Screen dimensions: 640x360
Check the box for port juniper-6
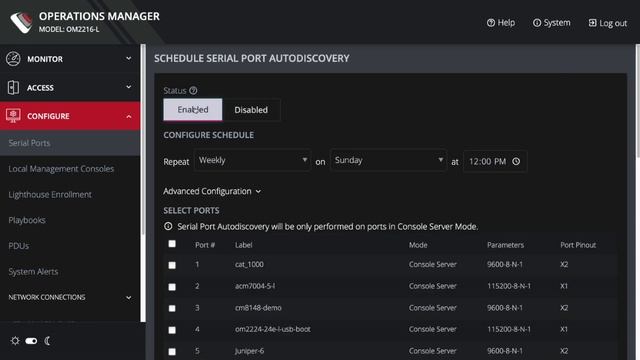click(172, 351)
